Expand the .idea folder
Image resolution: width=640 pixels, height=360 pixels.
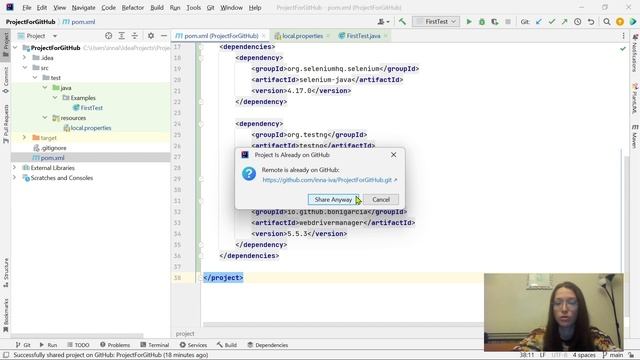[x=24, y=58]
